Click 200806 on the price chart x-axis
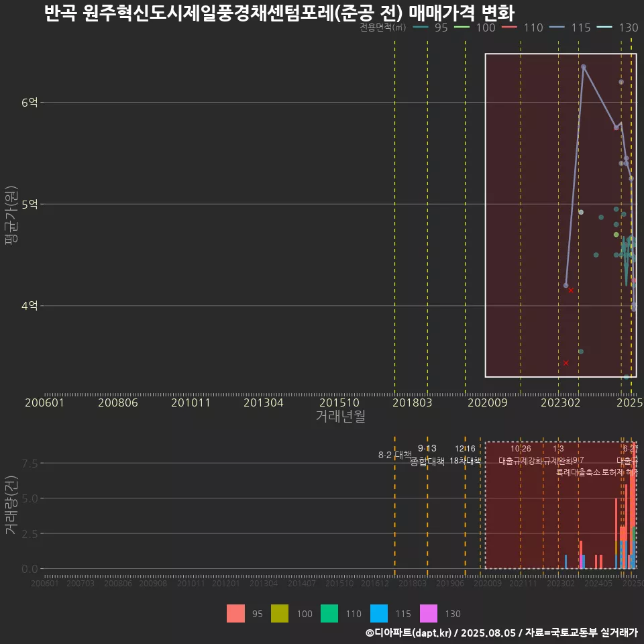 coord(118,402)
